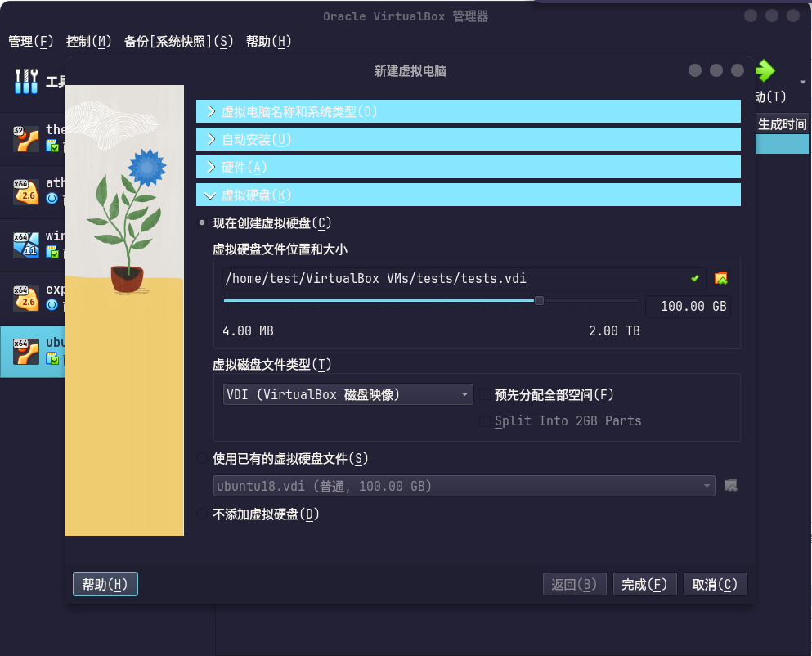Click the disk size slider handle
The width and height of the screenshot is (812, 656).
point(539,300)
